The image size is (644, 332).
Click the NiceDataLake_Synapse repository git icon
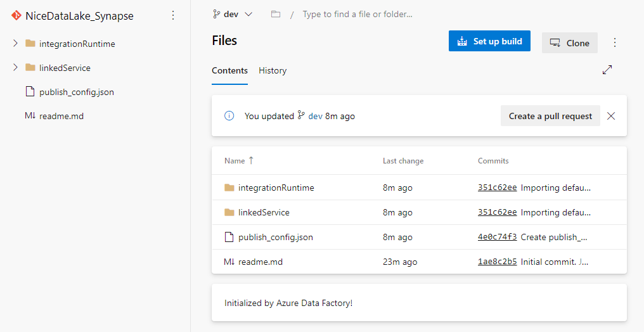16,16
